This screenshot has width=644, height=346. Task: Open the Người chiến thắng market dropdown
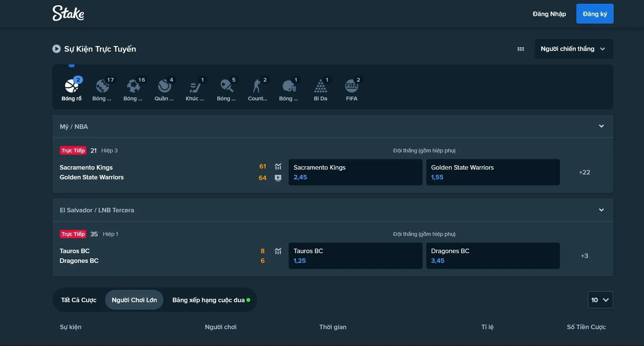point(574,49)
